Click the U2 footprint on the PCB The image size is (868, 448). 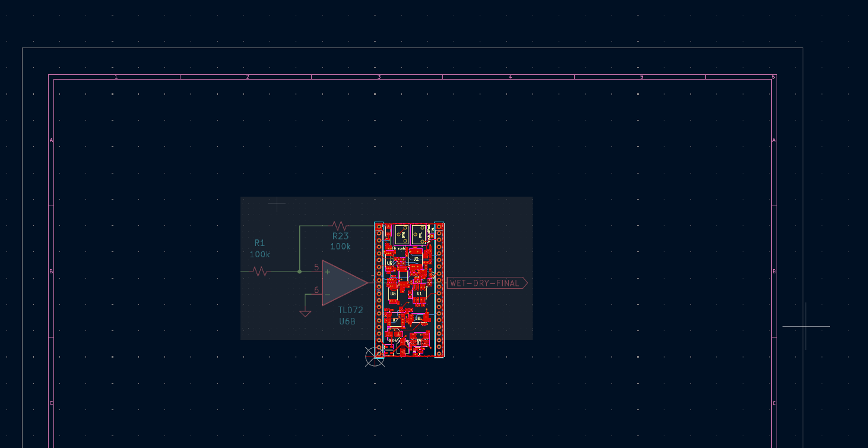coord(416,259)
